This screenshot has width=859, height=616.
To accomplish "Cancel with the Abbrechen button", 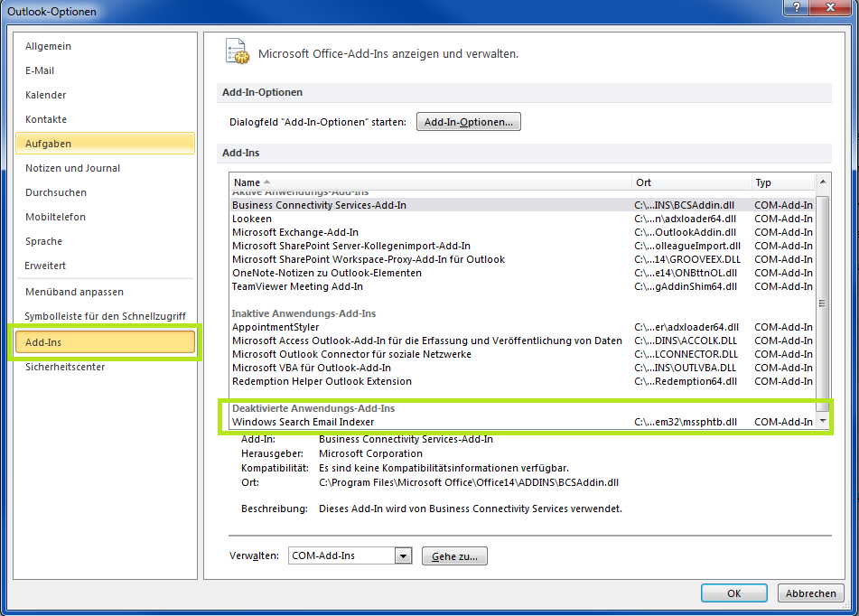I will click(811, 593).
